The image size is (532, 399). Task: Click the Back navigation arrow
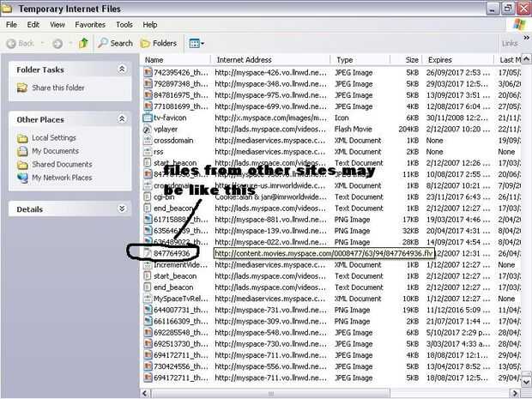(11, 44)
